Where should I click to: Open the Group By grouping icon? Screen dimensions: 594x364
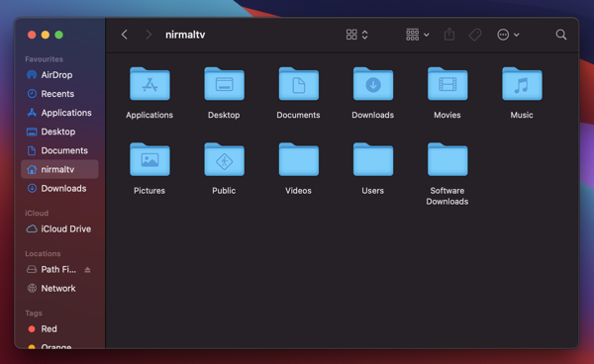coord(413,35)
